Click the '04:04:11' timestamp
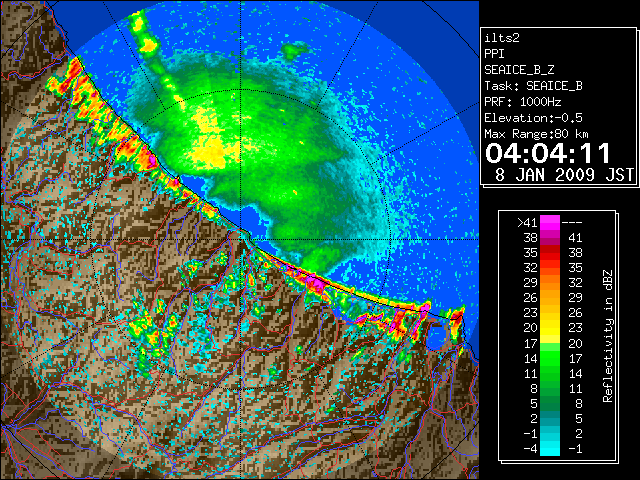640x480 pixels. point(548,153)
